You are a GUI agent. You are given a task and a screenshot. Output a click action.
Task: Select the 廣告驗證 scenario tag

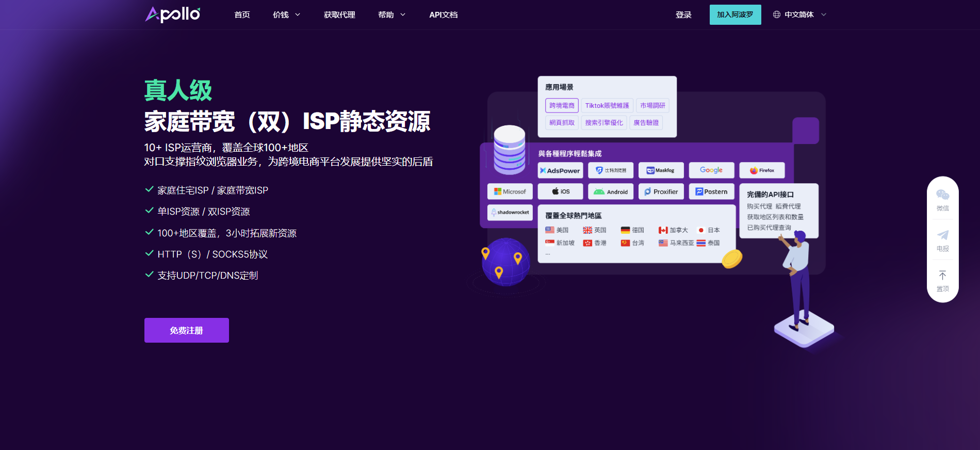tap(646, 123)
